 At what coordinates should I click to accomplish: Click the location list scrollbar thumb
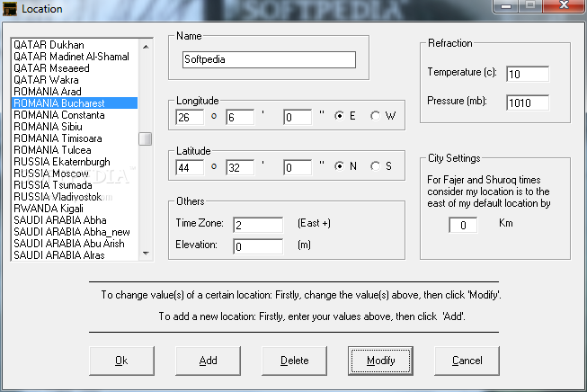coord(146,138)
